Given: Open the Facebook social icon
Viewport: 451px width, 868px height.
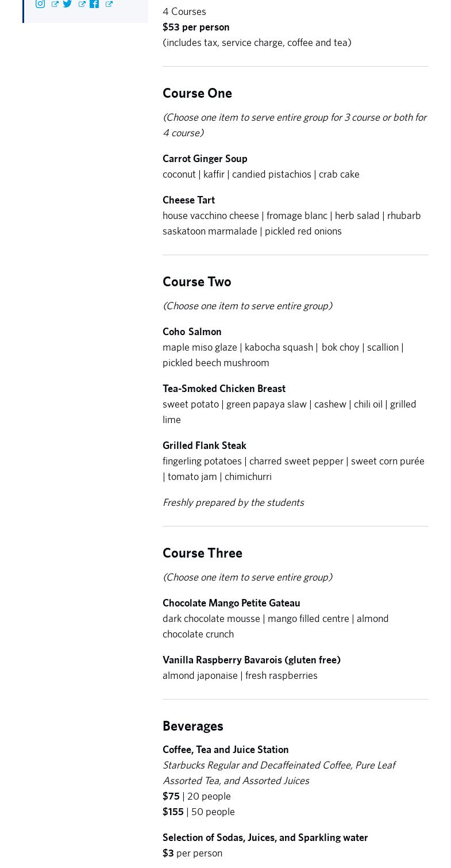Looking at the screenshot, I should coord(94,3).
